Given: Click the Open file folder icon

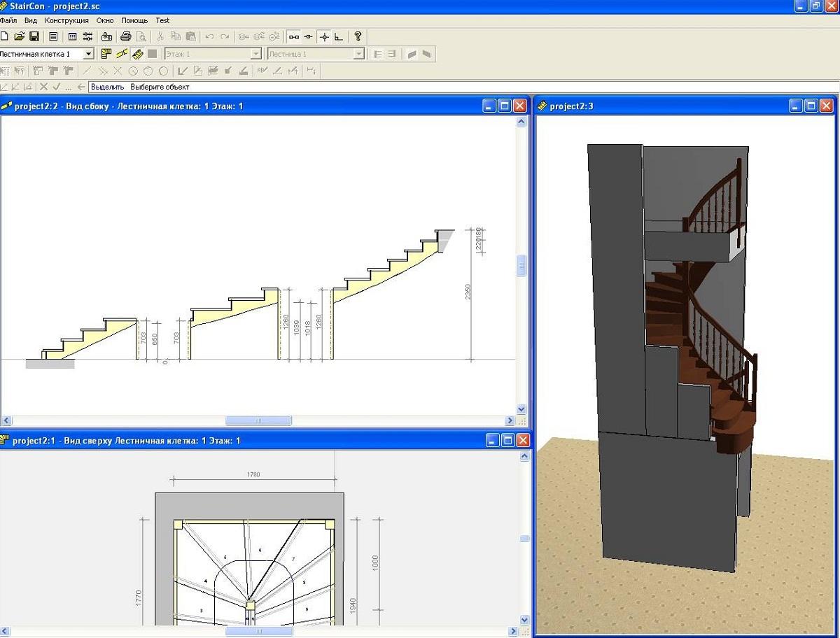Looking at the screenshot, I should (19, 36).
